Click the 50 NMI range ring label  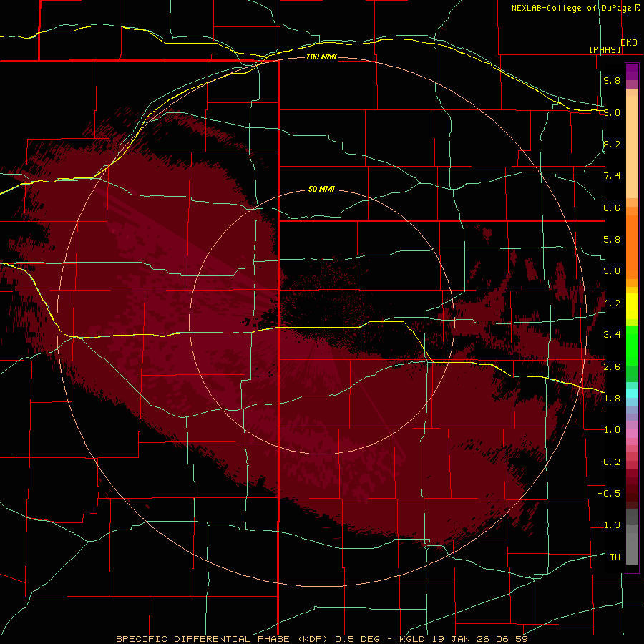click(x=321, y=189)
